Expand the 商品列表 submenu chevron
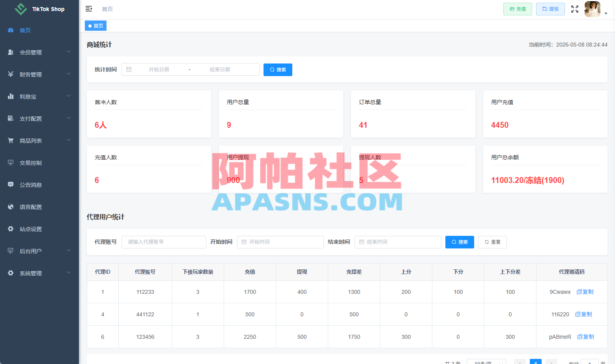615x364 pixels. pos(69,140)
